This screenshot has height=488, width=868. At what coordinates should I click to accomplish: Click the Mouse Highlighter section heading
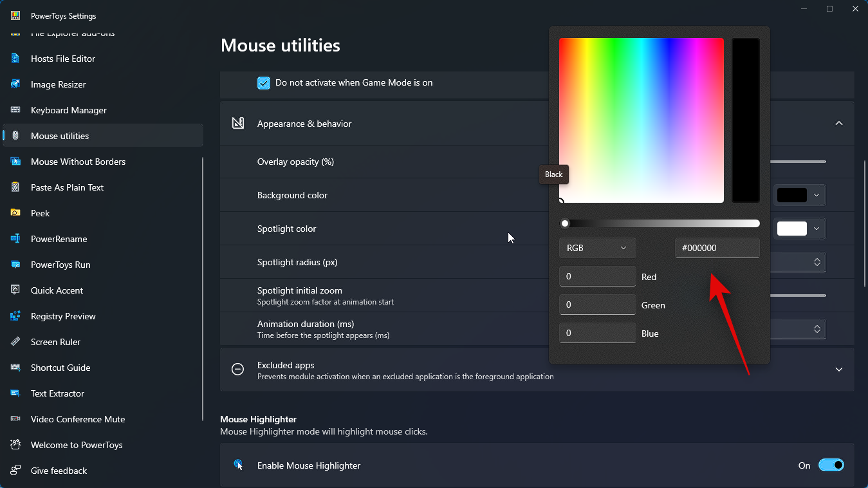[258, 419]
